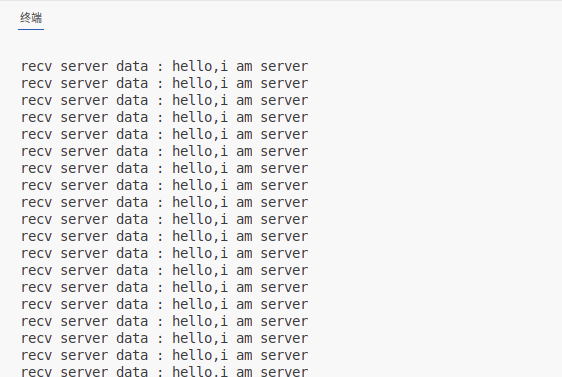
Task: Click 'am' in the fourteenth output line
Action: coord(244,287)
